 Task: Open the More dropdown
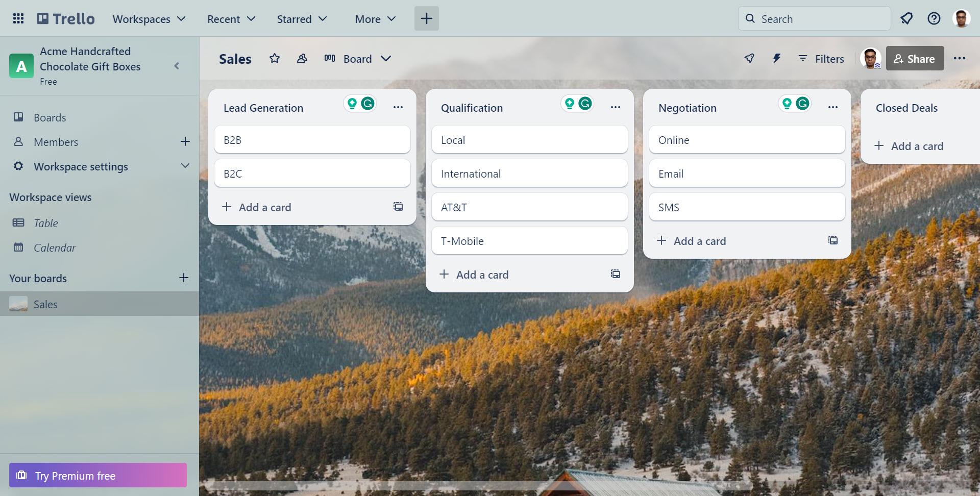click(x=375, y=19)
